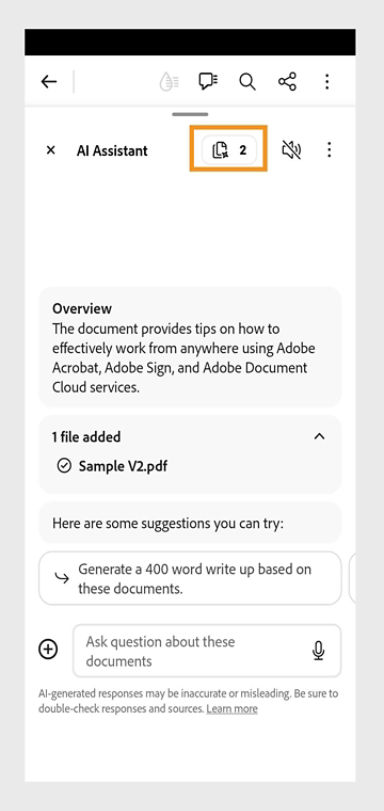Tap the checkmark next to Sample V2.pdf
The image size is (384, 811).
(64, 467)
